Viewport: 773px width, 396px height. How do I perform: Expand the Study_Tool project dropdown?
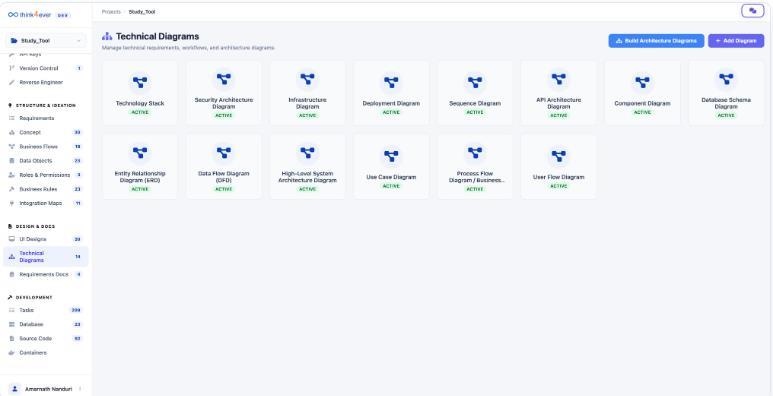pyautogui.click(x=45, y=40)
